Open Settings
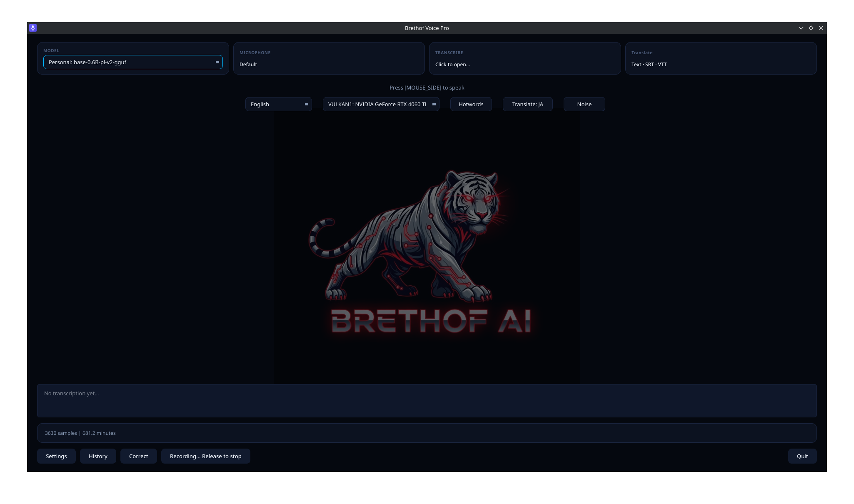Screen dimensions: 854x504 pyautogui.click(x=56, y=456)
